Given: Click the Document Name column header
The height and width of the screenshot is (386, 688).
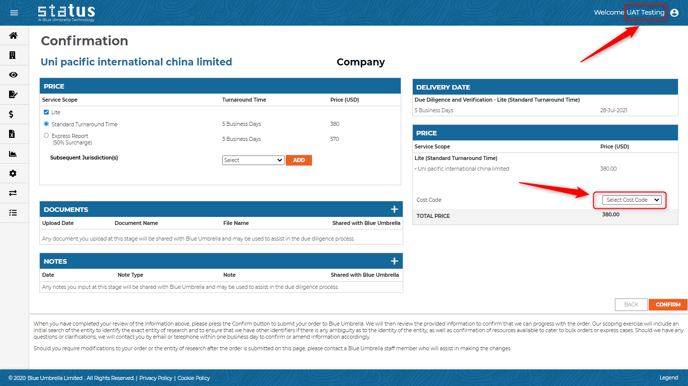Looking at the screenshot, I should click(136, 223).
